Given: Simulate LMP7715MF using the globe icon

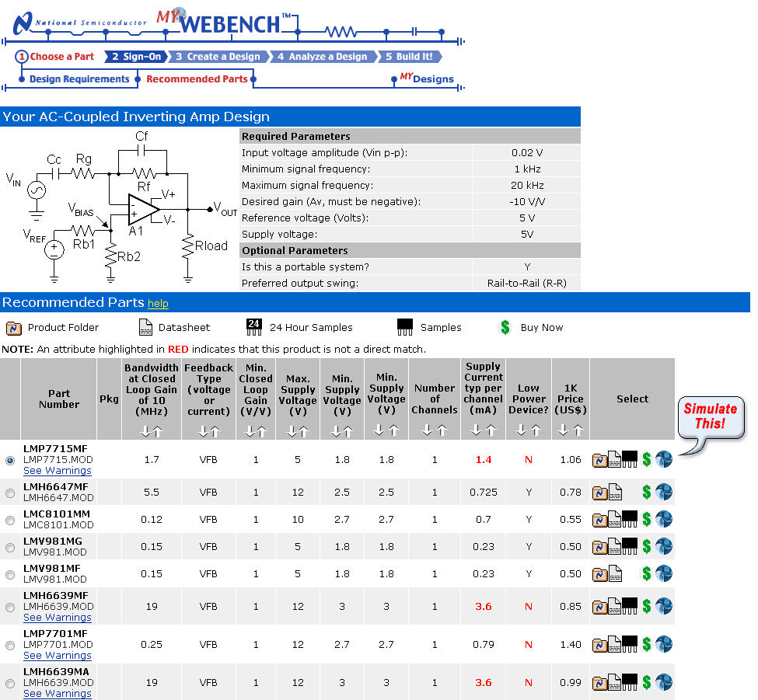Looking at the screenshot, I should [x=664, y=459].
